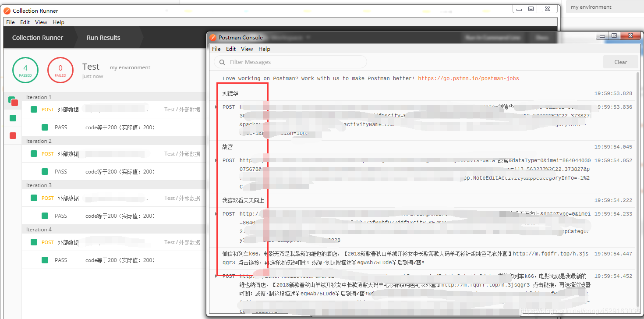Select the Iteration 4 header row

113,230
